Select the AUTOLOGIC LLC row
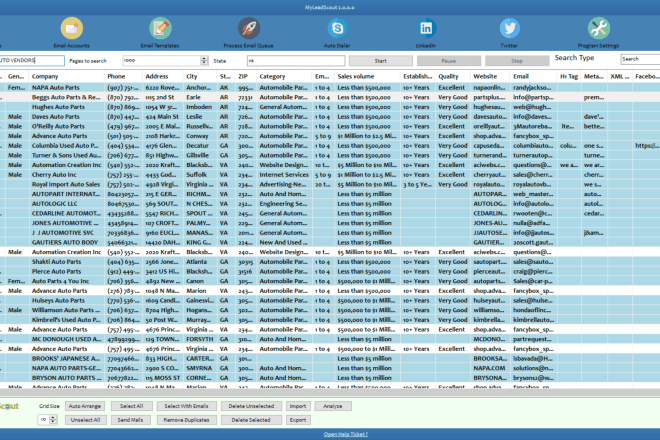This screenshot has width=660, height=440. (330, 204)
